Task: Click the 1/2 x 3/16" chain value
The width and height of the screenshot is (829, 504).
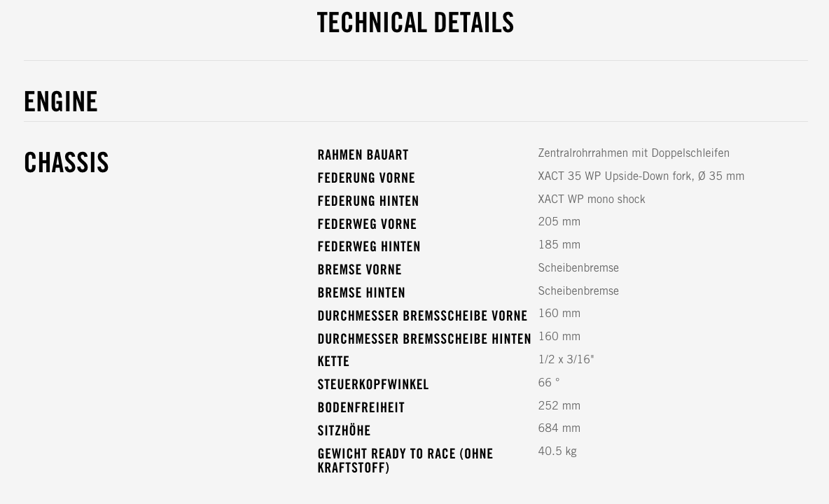Action: (566, 360)
